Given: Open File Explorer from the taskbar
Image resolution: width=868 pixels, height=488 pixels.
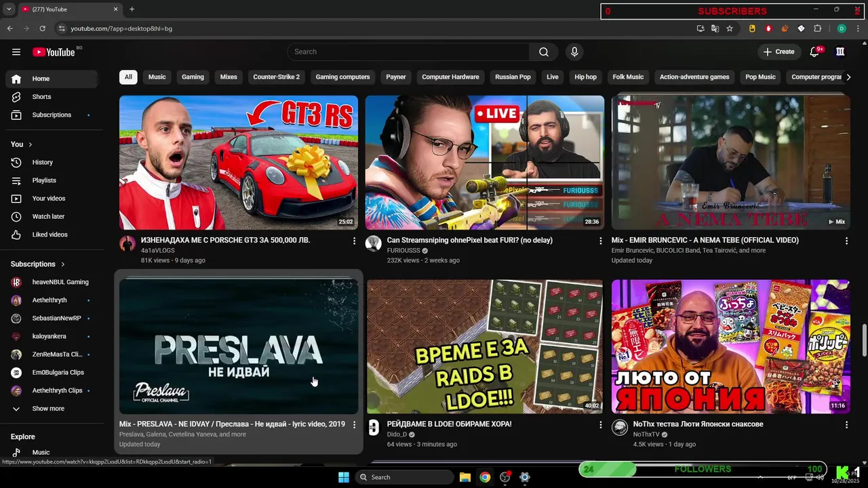Looking at the screenshot, I should click(x=465, y=477).
